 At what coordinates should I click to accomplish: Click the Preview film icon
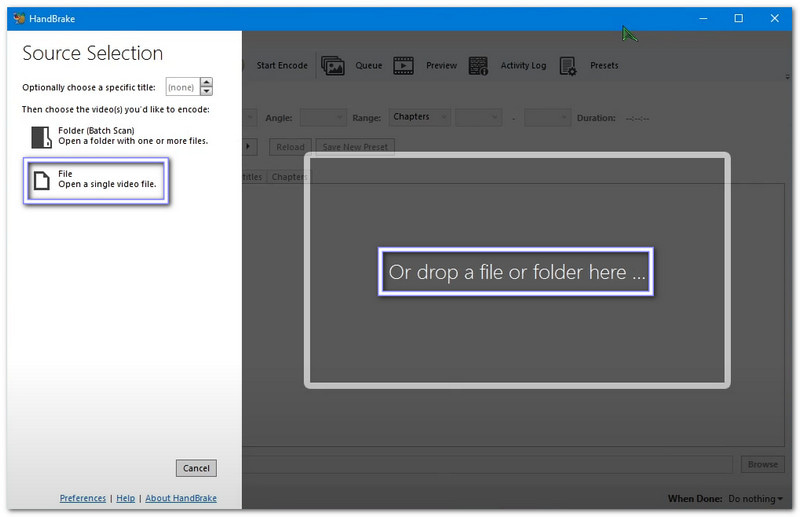[404, 66]
